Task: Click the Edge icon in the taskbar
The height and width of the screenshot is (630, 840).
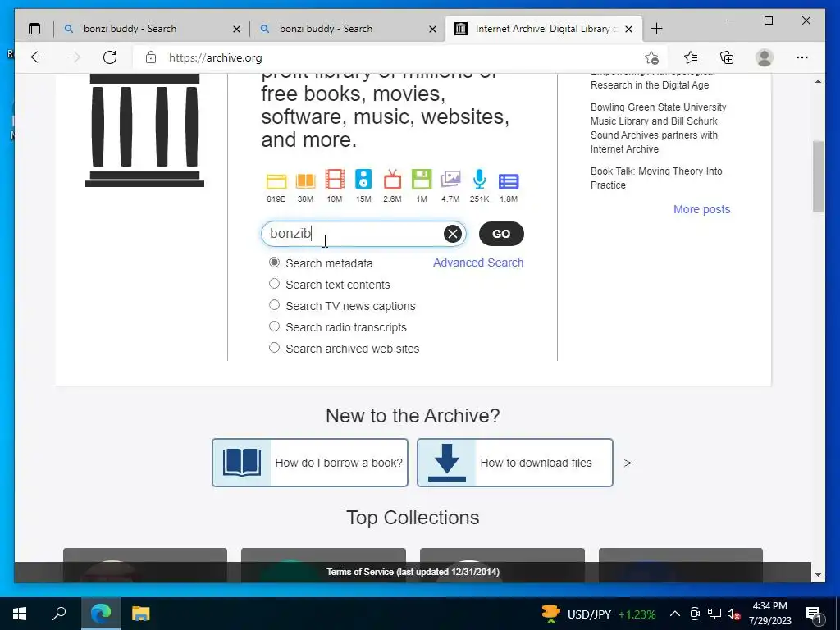Action: (100, 614)
